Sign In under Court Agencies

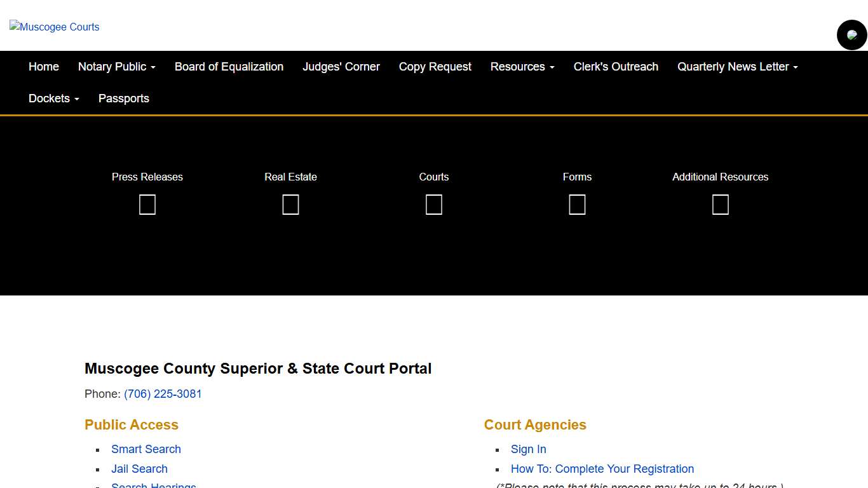[528, 449]
